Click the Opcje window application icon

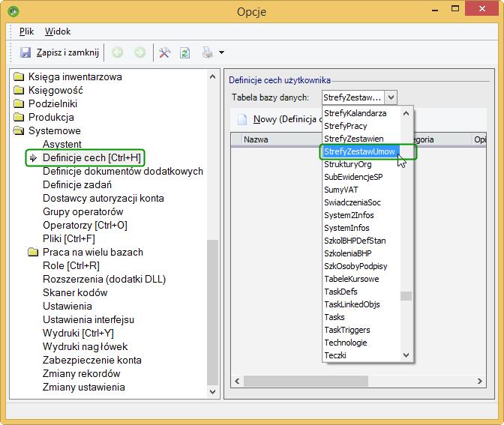tap(13, 12)
